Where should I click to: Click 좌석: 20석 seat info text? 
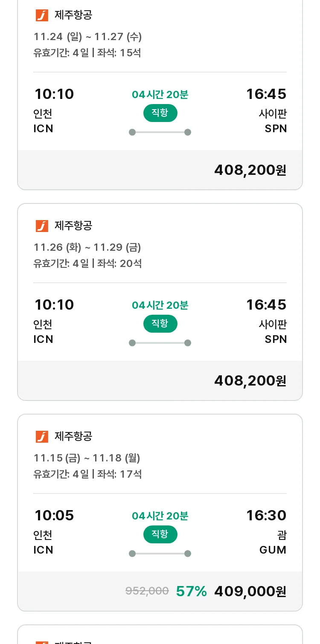click(119, 264)
